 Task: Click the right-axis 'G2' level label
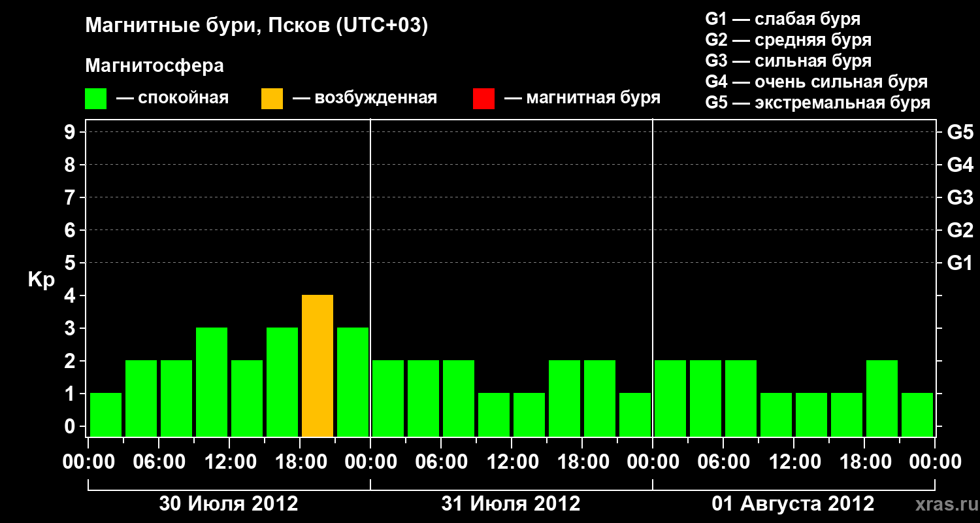tap(960, 230)
